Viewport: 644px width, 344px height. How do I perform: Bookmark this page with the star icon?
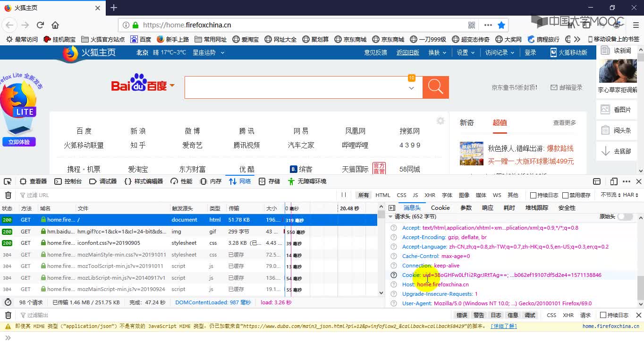[x=501, y=25]
